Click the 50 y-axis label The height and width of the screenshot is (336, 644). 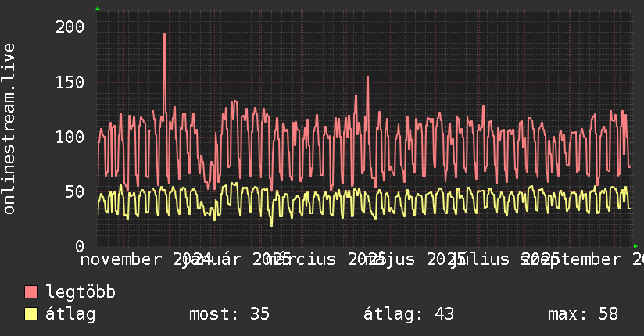(75, 191)
